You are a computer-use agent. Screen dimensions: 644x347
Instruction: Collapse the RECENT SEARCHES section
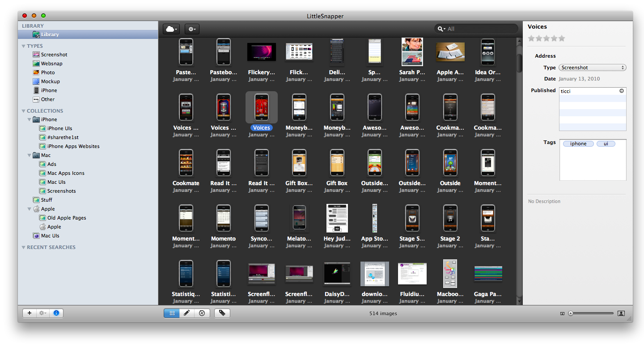(23, 247)
